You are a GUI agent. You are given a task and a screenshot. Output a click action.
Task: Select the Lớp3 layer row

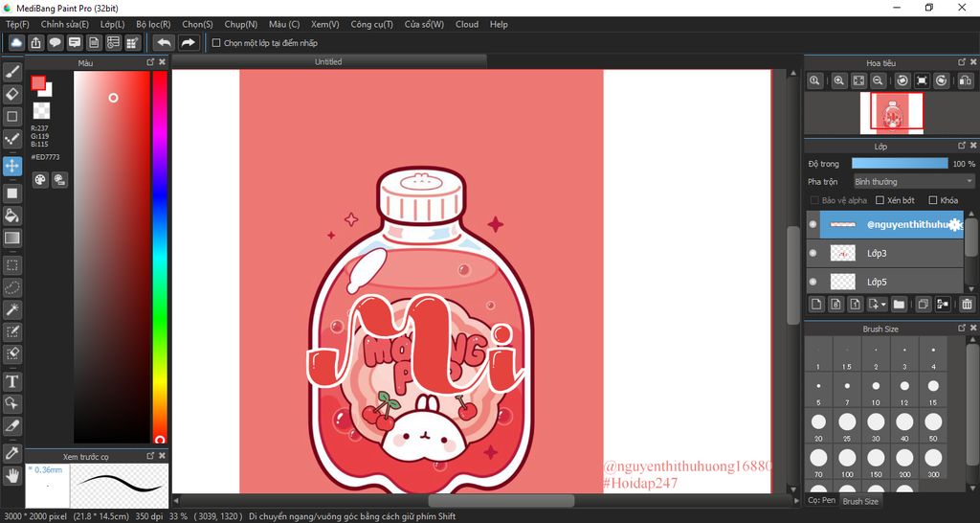pos(886,254)
